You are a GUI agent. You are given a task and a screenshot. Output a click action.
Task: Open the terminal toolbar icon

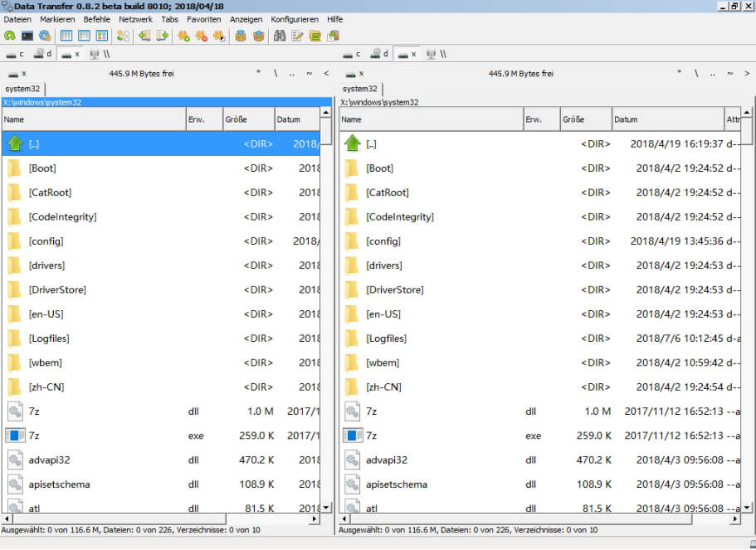click(x=27, y=36)
